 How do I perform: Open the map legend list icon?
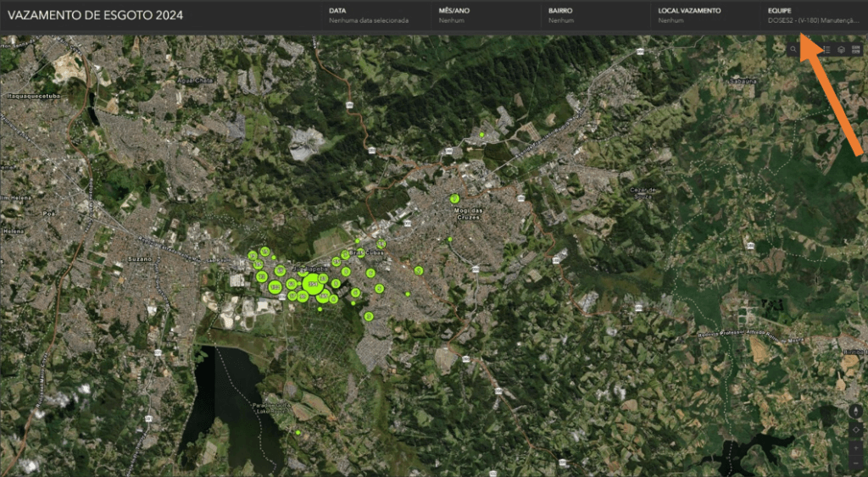(826, 50)
